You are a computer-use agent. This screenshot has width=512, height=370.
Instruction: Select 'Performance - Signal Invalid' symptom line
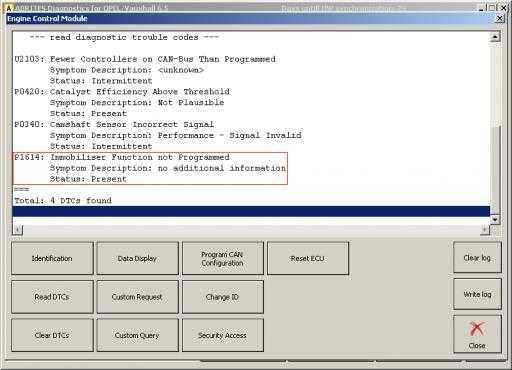tap(176, 135)
